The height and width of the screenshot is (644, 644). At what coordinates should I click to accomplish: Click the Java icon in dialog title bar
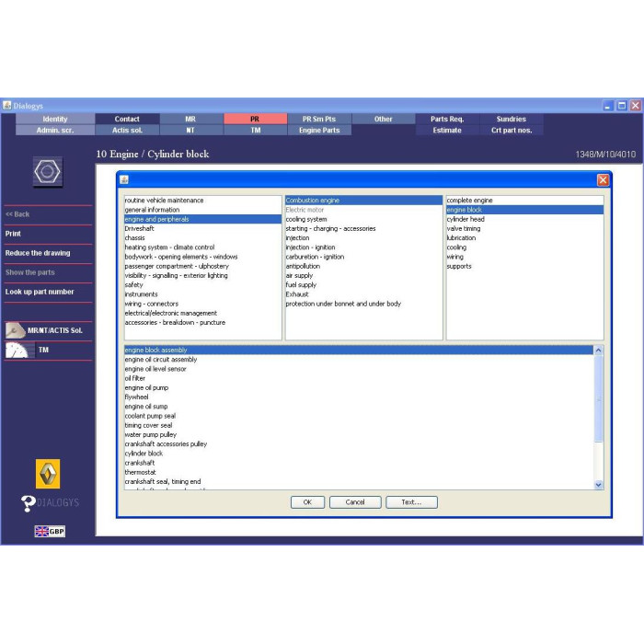click(x=124, y=179)
